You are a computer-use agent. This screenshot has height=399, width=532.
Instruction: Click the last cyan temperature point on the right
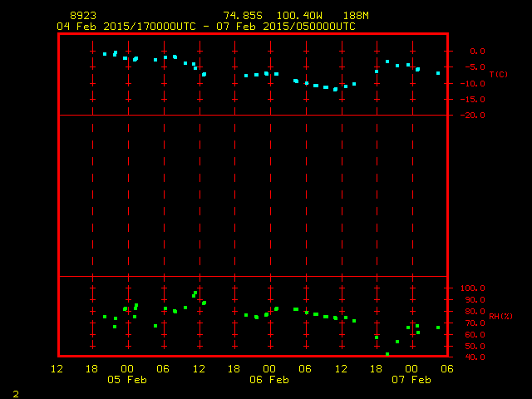click(x=438, y=73)
